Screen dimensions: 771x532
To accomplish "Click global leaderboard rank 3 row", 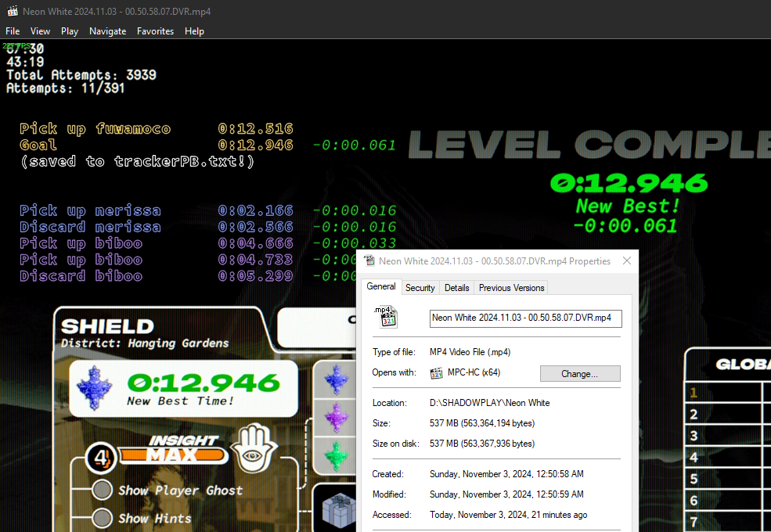I will tap(728, 436).
